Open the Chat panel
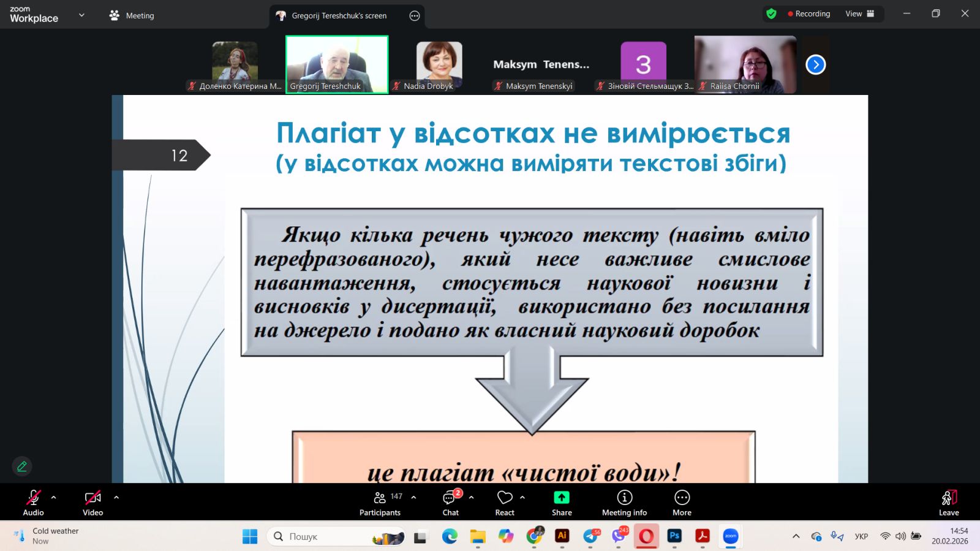Viewport: 980px width, 551px height. pyautogui.click(x=450, y=503)
